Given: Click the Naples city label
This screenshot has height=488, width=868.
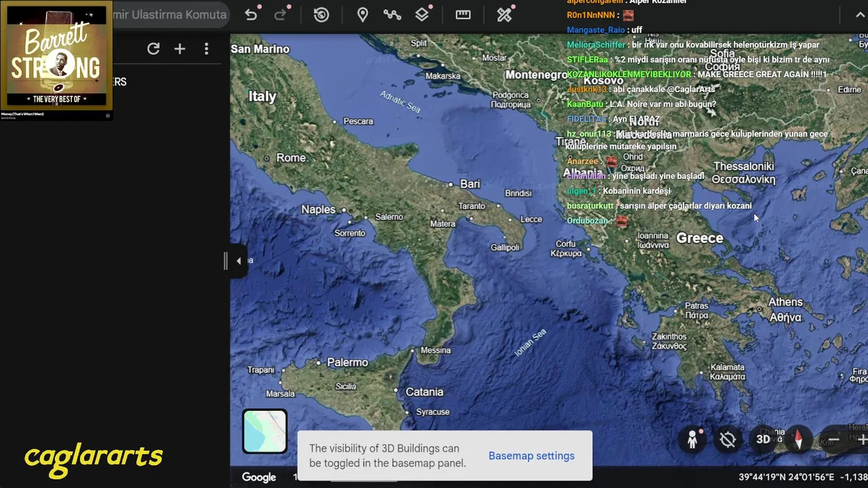Looking at the screenshot, I should (x=318, y=209).
